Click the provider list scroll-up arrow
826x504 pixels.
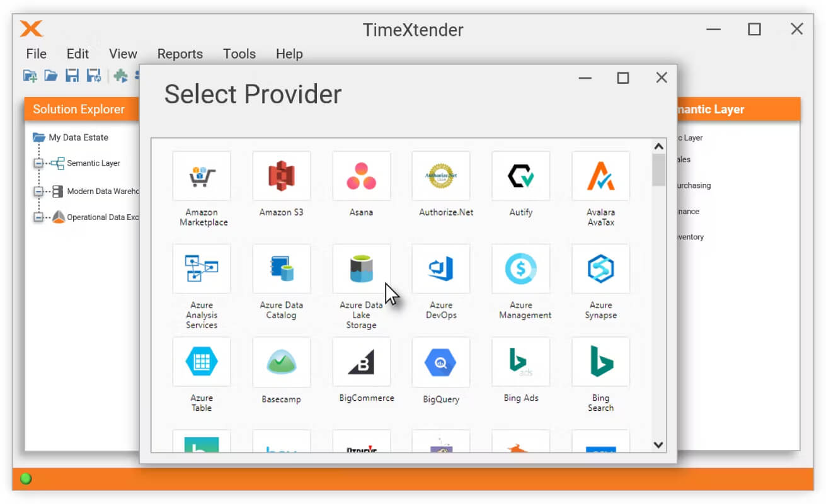click(x=659, y=147)
